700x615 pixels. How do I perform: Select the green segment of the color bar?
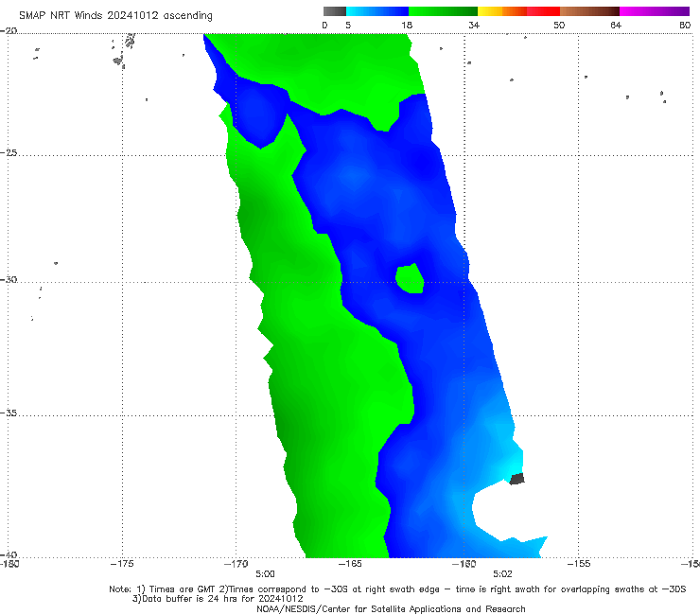[x=443, y=11]
